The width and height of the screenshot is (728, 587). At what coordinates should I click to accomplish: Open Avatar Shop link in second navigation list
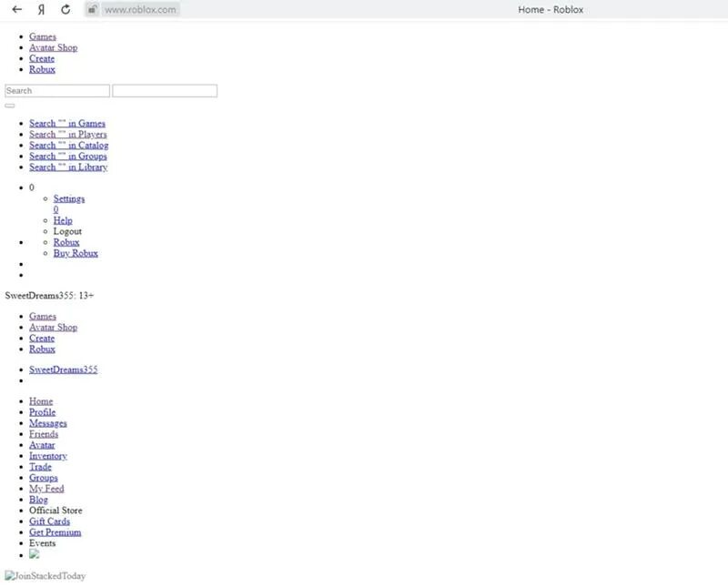point(54,327)
